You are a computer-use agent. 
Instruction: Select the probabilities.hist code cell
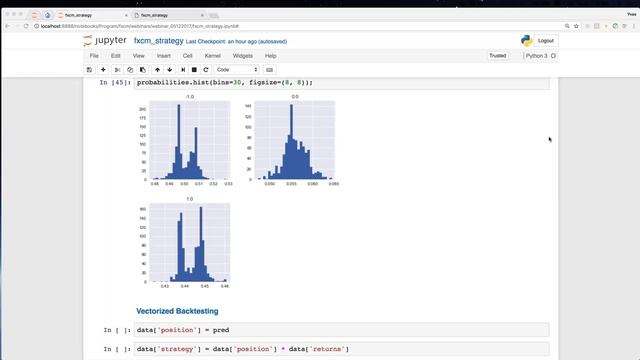[x=342, y=83]
